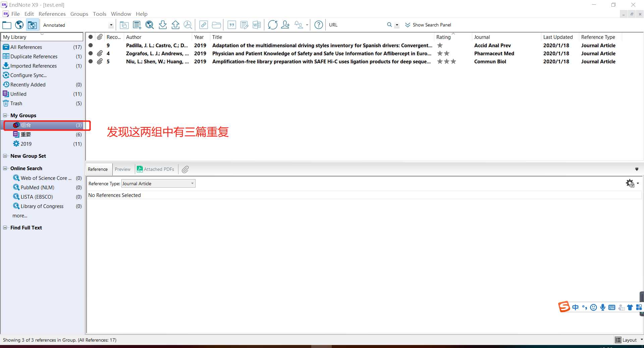Image resolution: width=644 pixels, height=348 pixels.
Task: Switch to Local Library Mode icon
Action: [x=7, y=25]
